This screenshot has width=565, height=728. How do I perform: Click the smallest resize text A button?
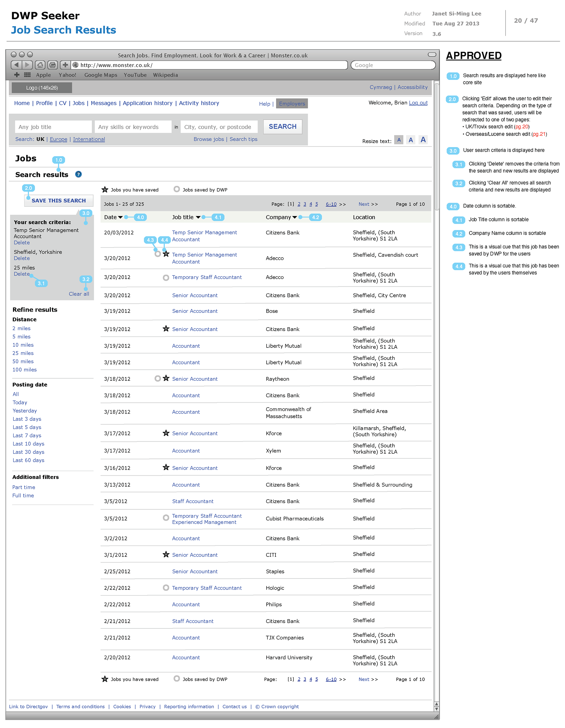coord(399,140)
